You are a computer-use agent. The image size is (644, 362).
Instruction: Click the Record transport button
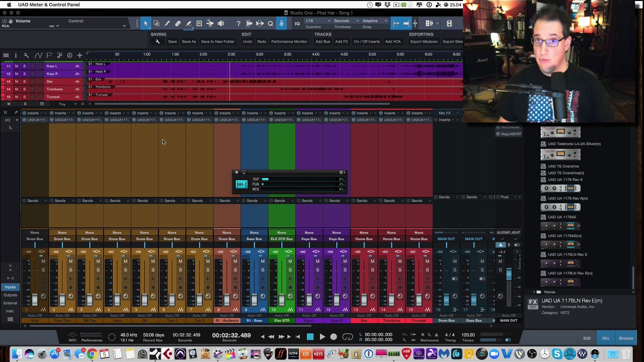(334, 337)
